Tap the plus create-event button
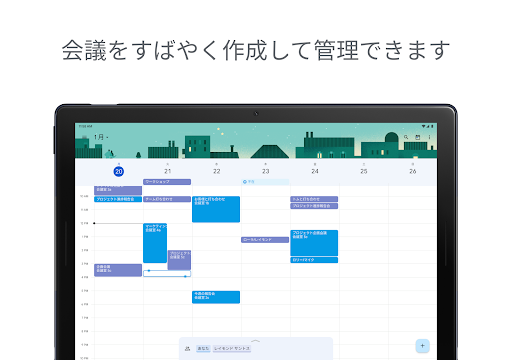Screen dimensions: 512x360 422,346
